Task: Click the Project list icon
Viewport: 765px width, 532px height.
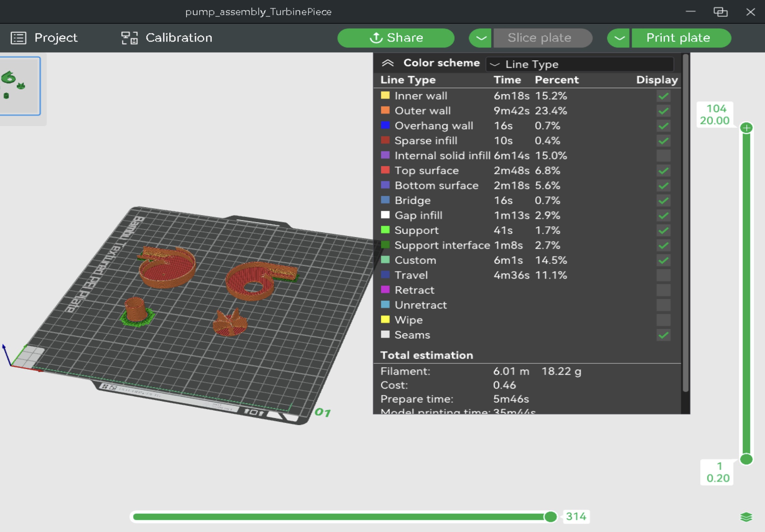Action: coord(18,38)
